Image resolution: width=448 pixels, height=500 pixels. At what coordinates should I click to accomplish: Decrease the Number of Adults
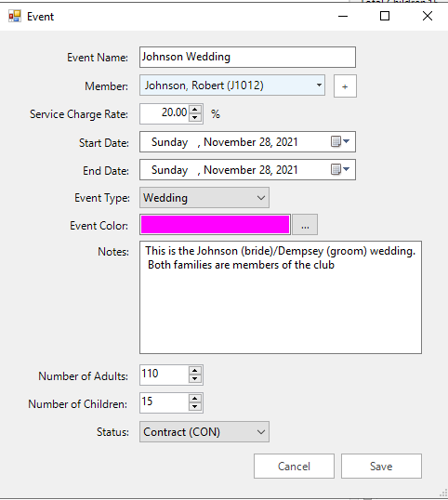195,379
